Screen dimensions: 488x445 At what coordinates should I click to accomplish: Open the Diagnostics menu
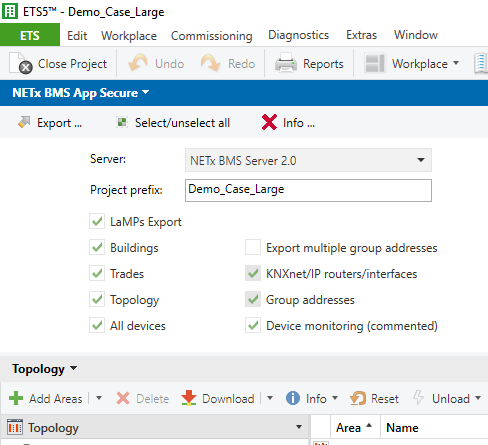pyautogui.click(x=299, y=35)
